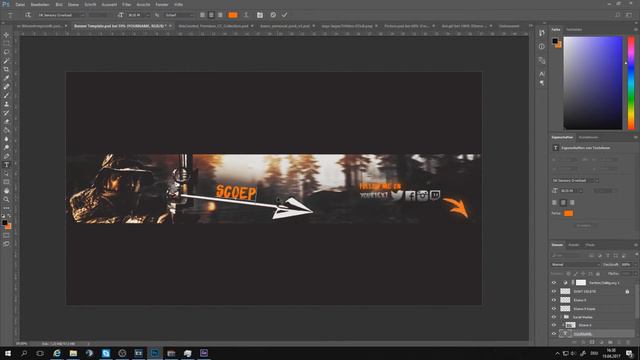Image resolution: width=640 pixels, height=360 pixels.
Task: Select the Eraser tool
Action: [x=6, y=121]
